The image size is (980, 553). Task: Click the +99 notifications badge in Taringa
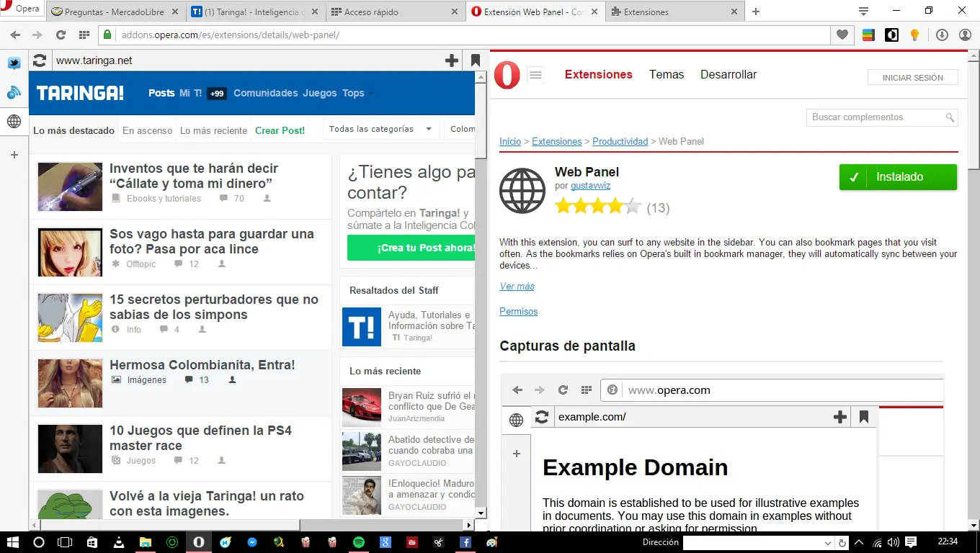(x=217, y=94)
